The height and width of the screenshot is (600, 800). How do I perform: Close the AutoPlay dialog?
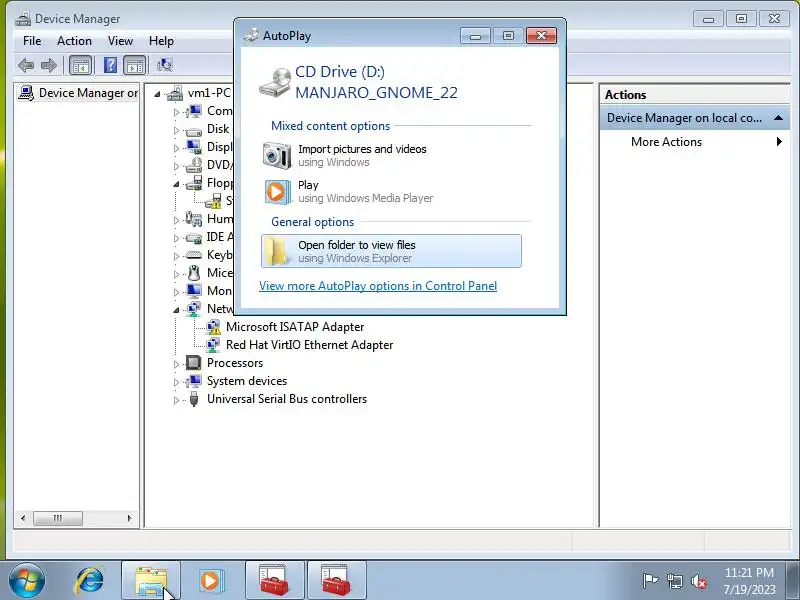tap(541, 35)
